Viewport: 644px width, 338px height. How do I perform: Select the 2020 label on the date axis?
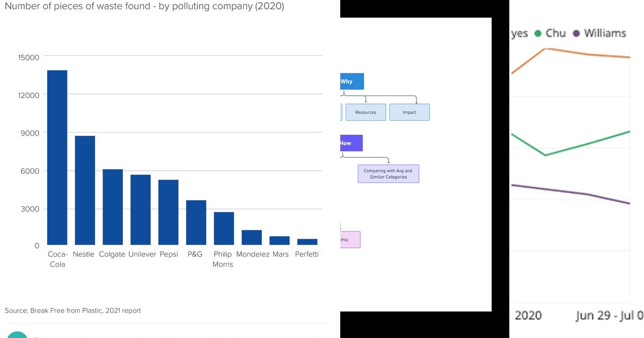(529, 315)
